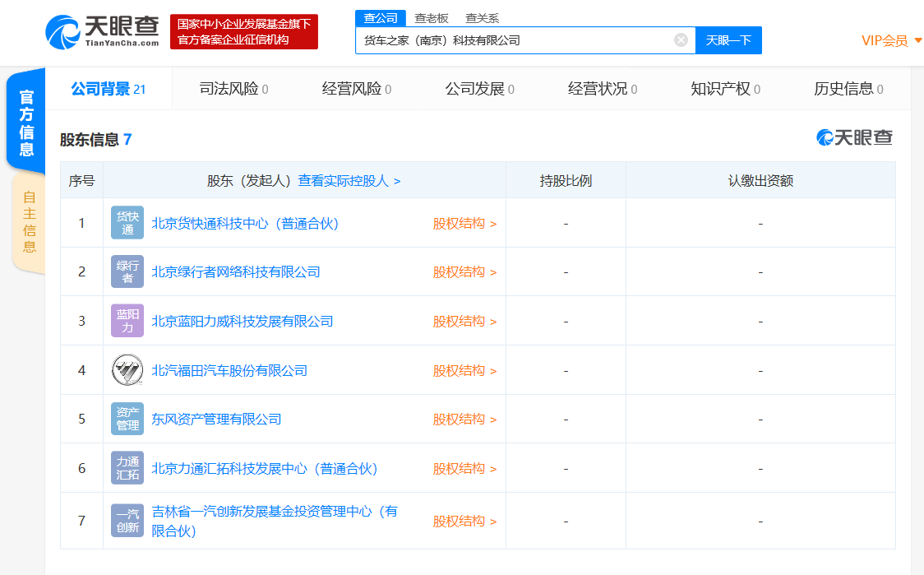The width and height of the screenshot is (924, 575).
Task: View 股权结构 for 北京力通汇拓
Action: [x=464, y=469]
